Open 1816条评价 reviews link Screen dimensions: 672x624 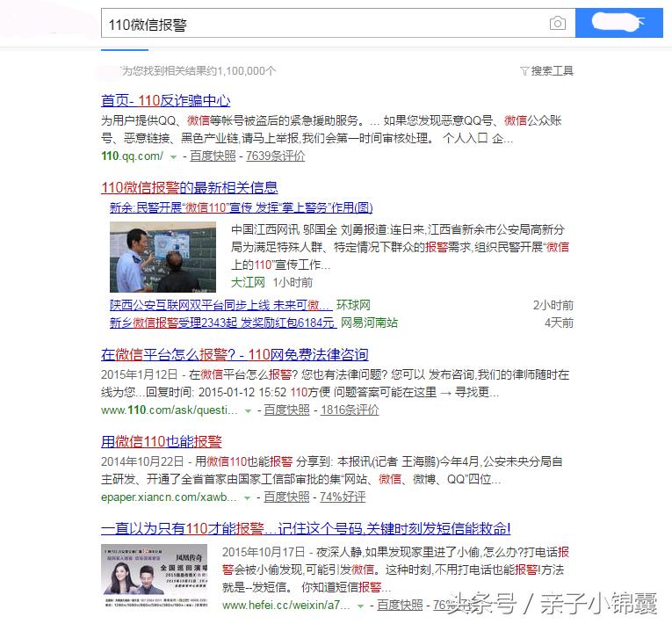point(350,410)
